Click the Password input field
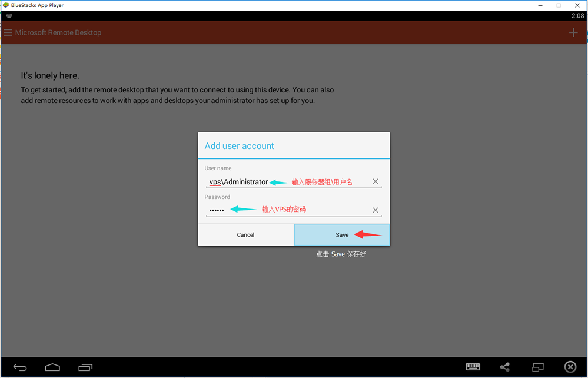 click(x=294, y=210)
